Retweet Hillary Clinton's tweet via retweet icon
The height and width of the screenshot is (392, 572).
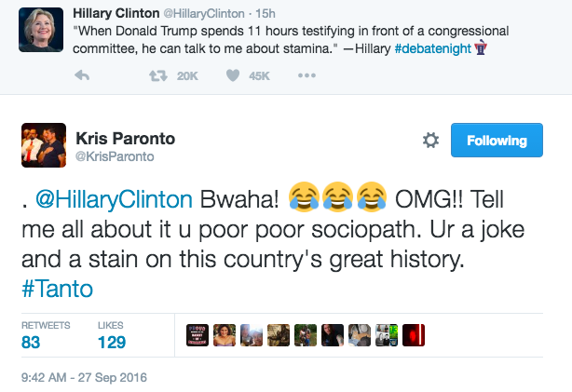tap(158, 75)
